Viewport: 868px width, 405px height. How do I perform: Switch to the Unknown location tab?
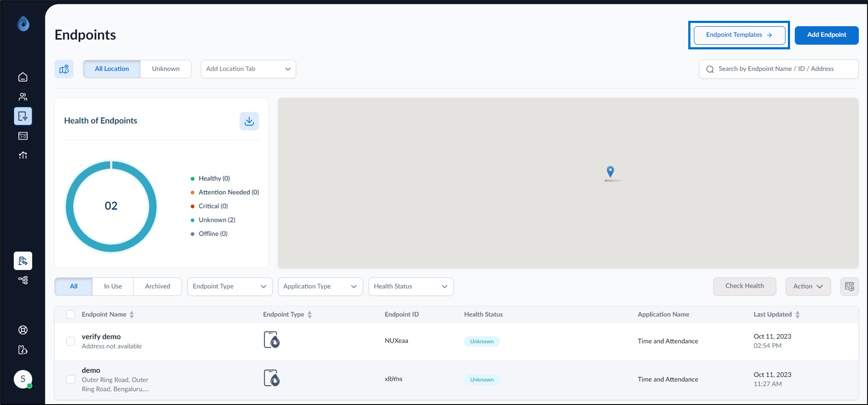pyautogui.click(x=165, y=69)
